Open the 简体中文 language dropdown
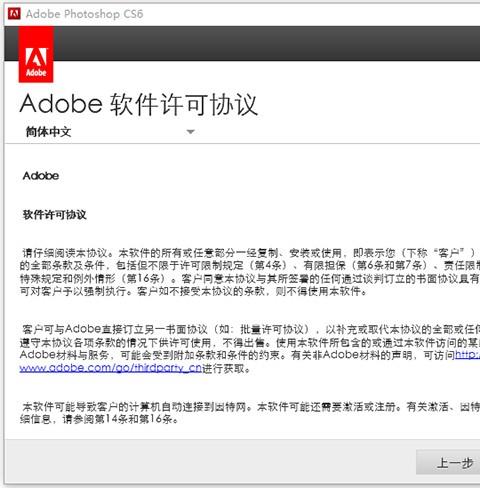The width and height of the screenshot is (480, 488). pyautogui.click(x=110, y=132)
